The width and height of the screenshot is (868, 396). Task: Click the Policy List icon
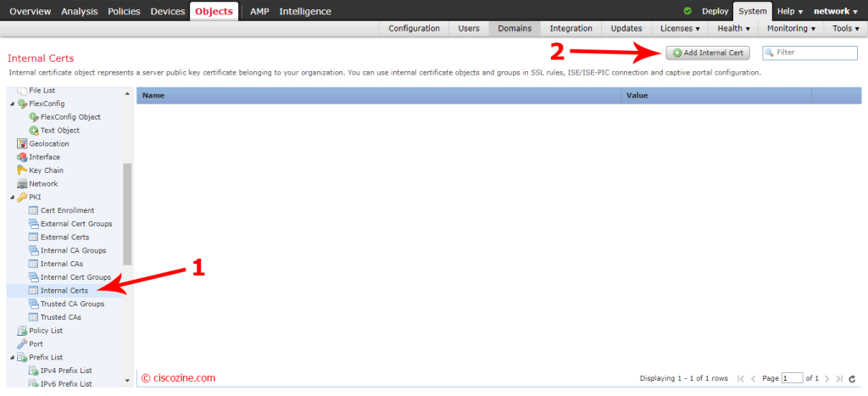point(22,331)
